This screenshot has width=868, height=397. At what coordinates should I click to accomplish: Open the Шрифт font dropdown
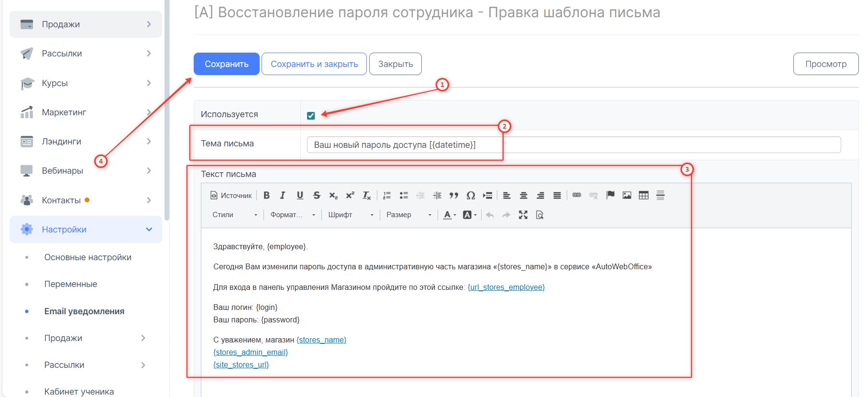pos(351,215)
